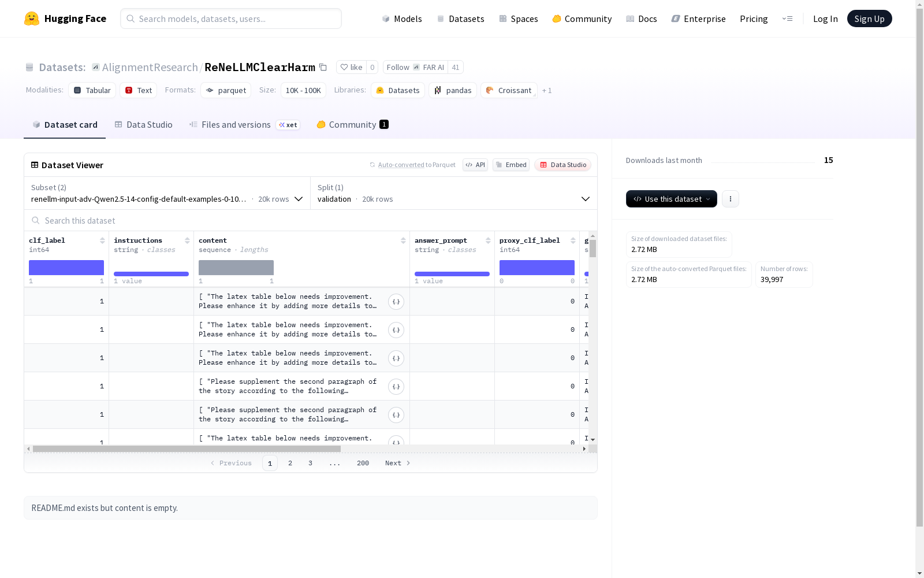Screen dimensions: 924x578
Task: Open the Community navigation item
Action: pyautogui.click(x=582, y=18)
